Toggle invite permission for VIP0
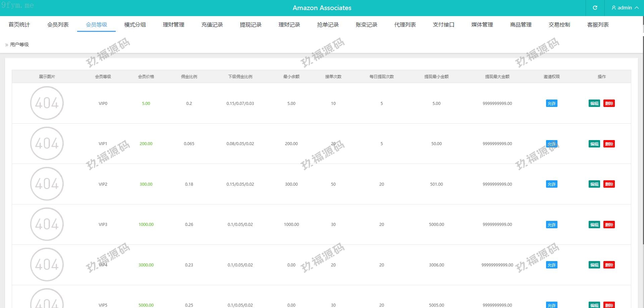The height and width of the screenshot is (308, 644). point(551,104)
